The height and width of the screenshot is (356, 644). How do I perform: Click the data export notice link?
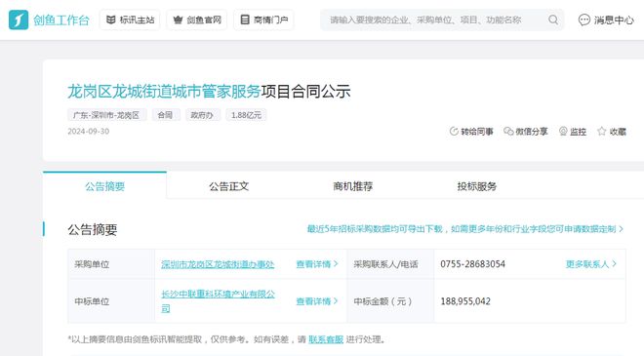point(464,228)
